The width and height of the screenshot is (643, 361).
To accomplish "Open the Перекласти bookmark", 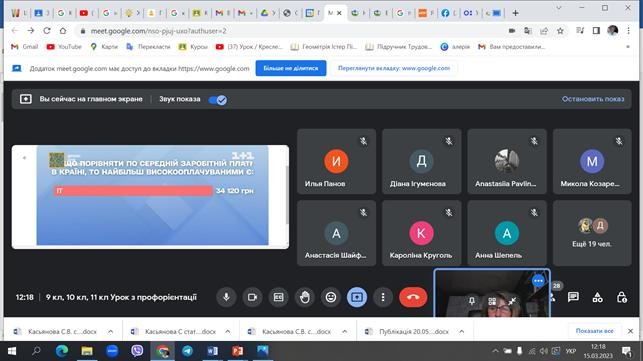I will (x=148, y=47).
